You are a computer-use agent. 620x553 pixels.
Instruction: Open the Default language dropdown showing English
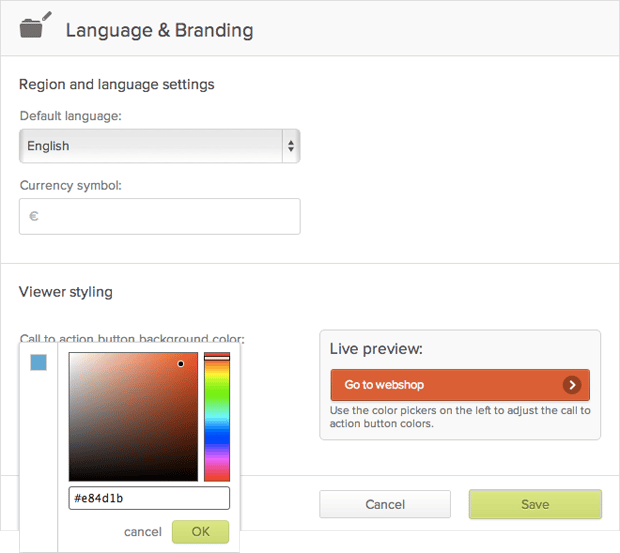tap(150, 146)
